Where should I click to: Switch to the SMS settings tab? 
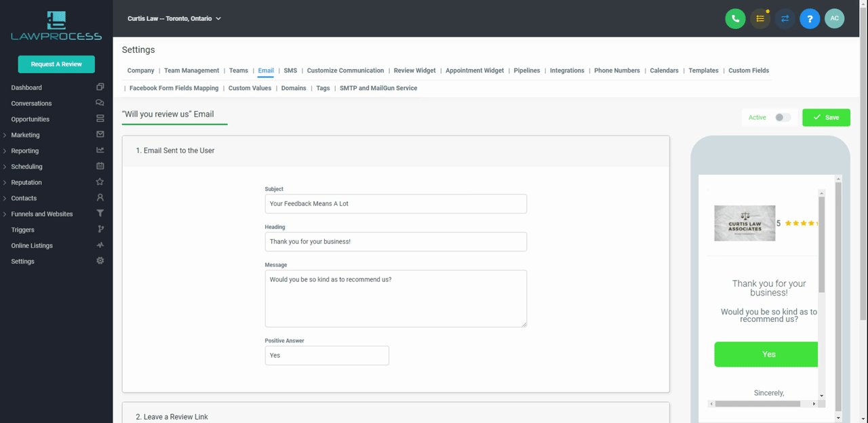tap(290, 70)
